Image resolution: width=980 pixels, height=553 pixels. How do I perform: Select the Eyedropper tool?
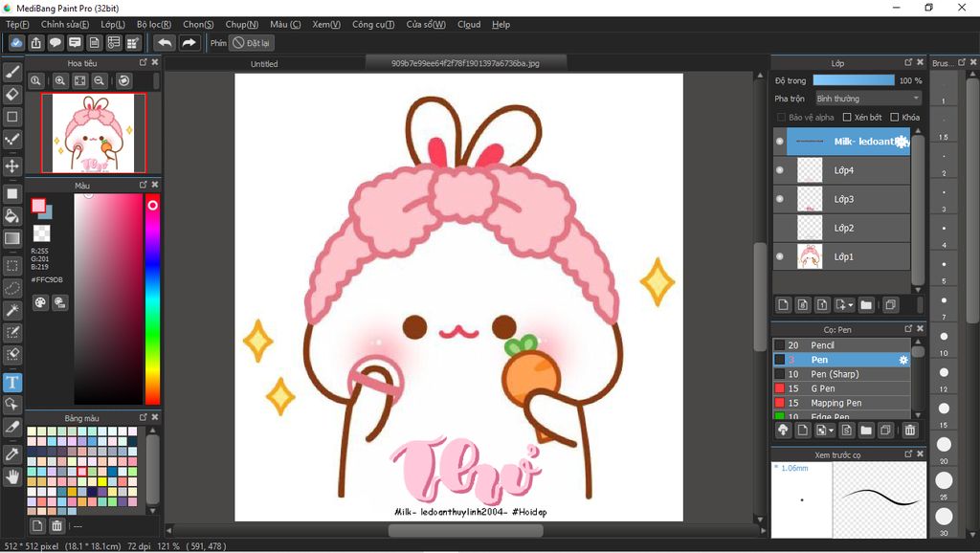11,454
